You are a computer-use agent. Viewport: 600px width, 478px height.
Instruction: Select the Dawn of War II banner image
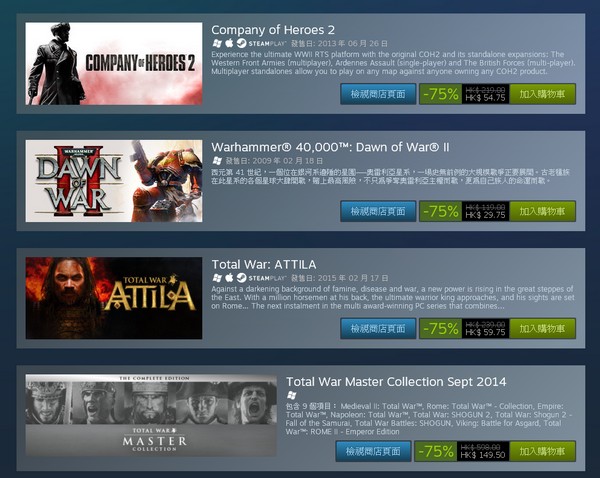(114, 181)
